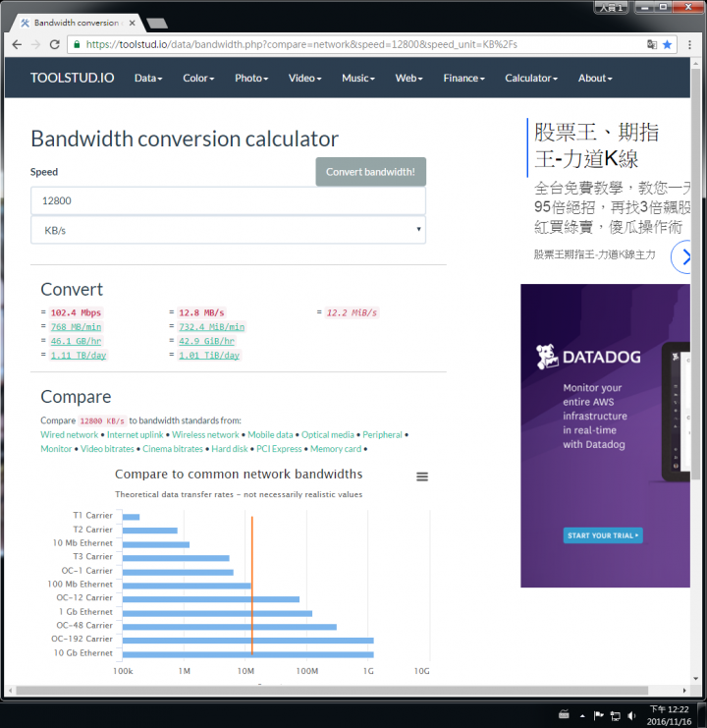Click the 102.4 Mbps value
Viewport: 707px width, 728px height.
click(76, 312)
